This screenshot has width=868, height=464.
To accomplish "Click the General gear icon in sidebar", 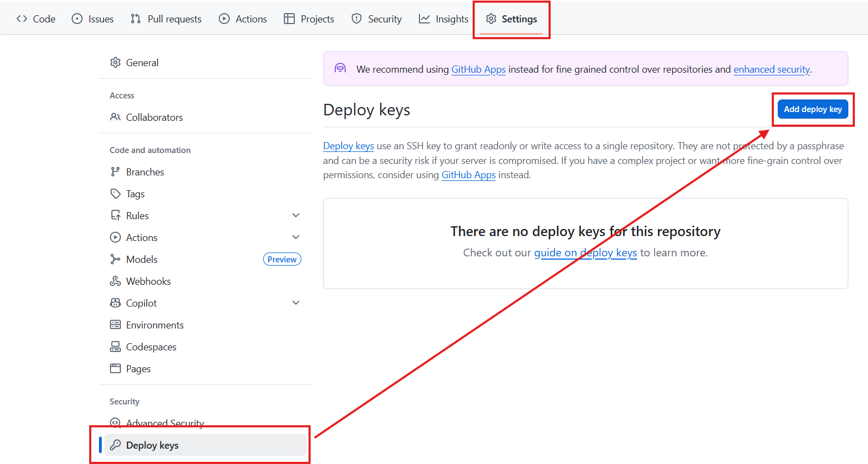I will tap(115, 62).
